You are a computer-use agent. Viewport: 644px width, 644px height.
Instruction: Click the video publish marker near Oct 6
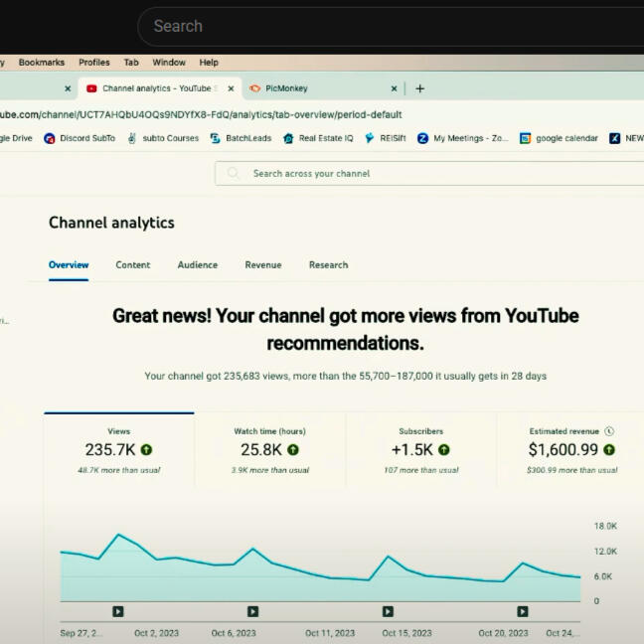(x=252, y=612)
